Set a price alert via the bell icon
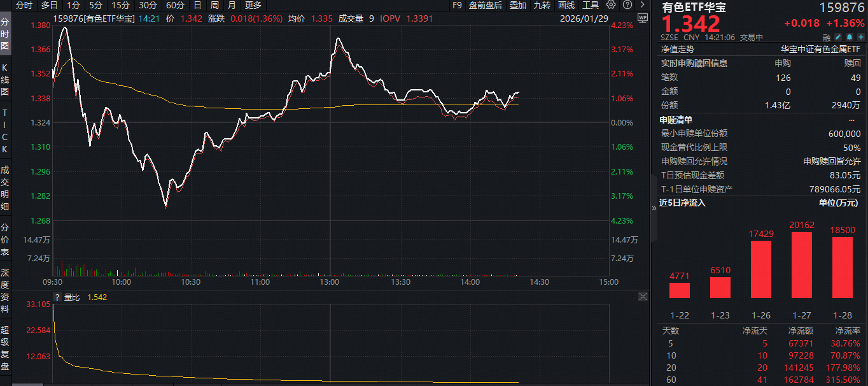This screenshot has width=868, height=386. coord(849,37)
